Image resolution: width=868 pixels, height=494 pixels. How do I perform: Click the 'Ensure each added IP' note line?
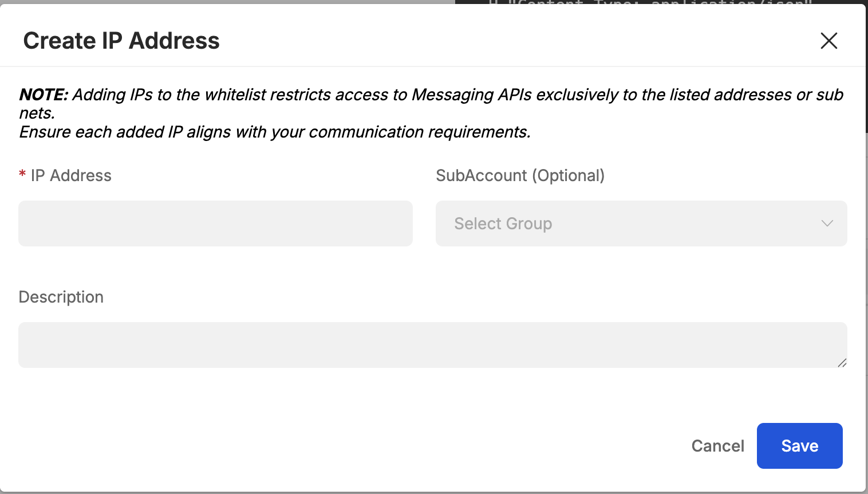[275, 132]
